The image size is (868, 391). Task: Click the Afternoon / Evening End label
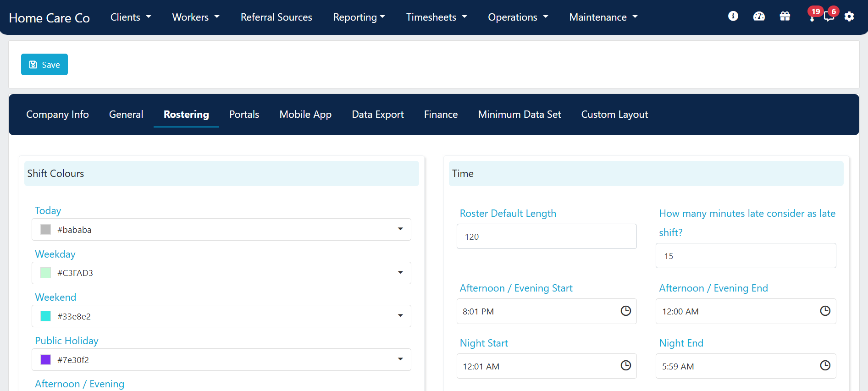[x=713, y=288]
